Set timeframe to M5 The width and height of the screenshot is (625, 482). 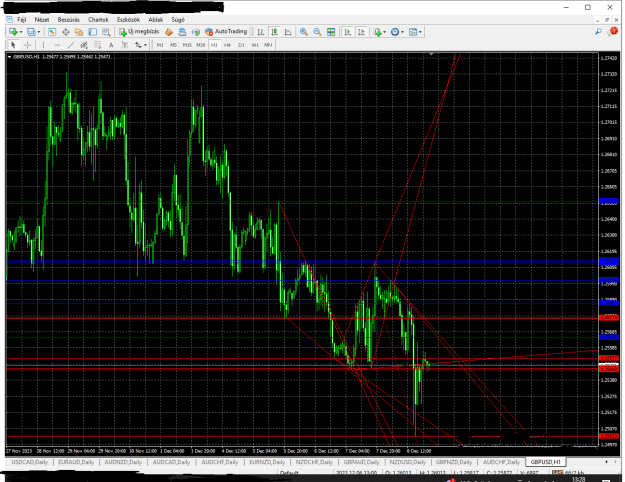click(x=173, y=45)
